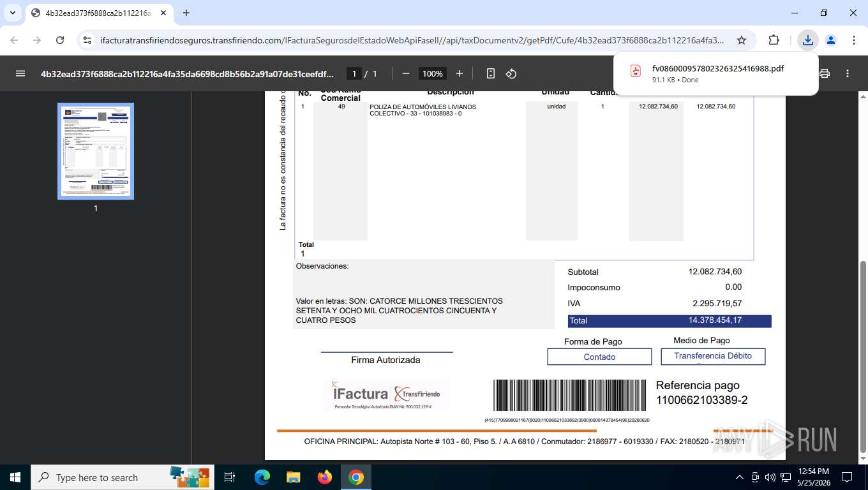View site information icon in address bar
The height and width of the screenshot is (490, 868).
(88, 40)
